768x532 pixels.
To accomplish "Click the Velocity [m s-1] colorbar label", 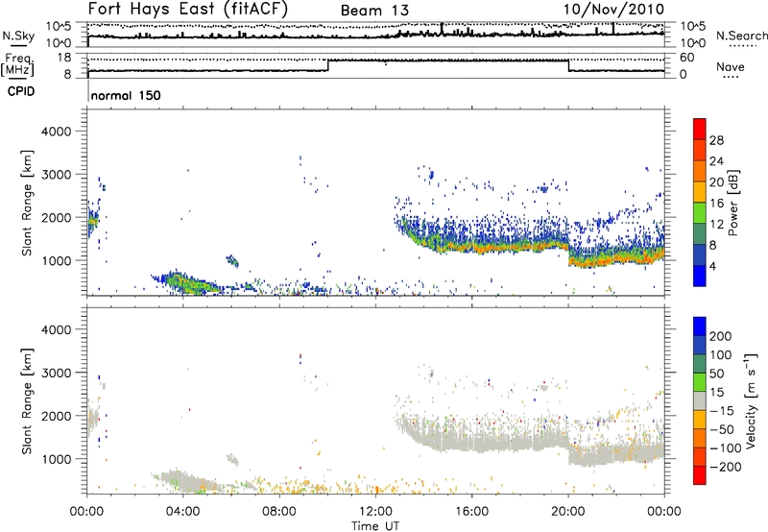I will click(751, 400).
